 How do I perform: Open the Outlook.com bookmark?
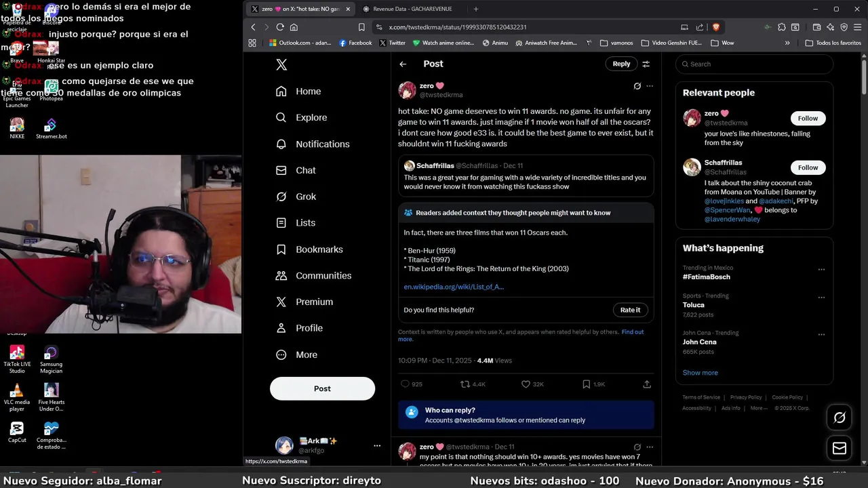tap(300, 43)
